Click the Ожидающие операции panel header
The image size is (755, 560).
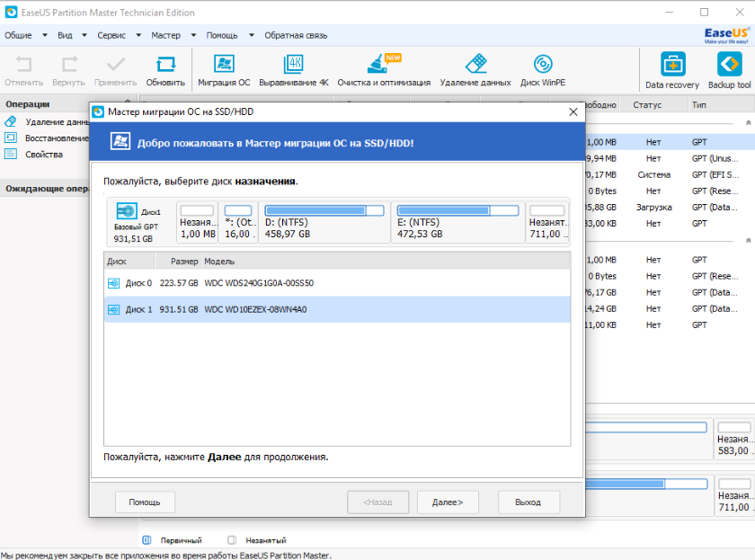pos(44,188)
